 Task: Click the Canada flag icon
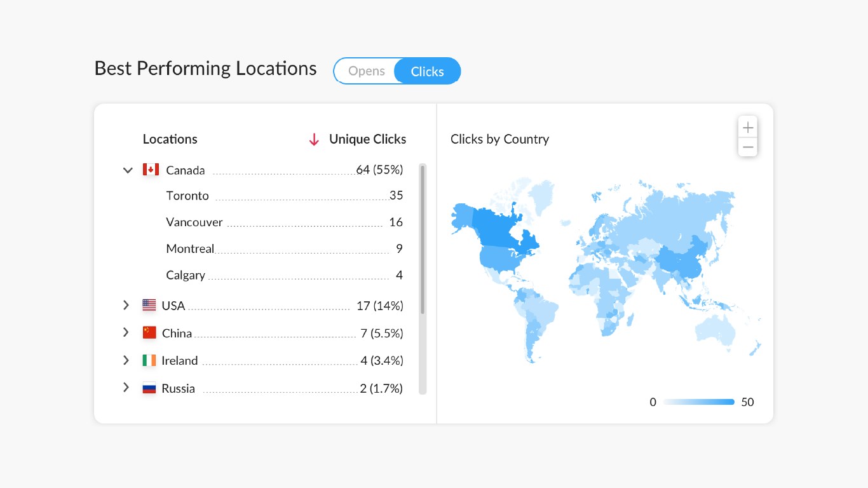[151, 170]
